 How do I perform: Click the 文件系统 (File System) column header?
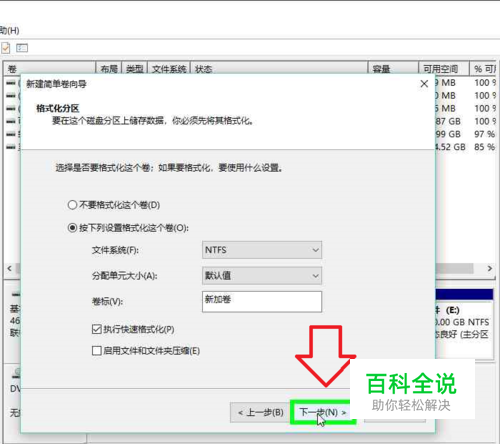(x=169, y=69)
